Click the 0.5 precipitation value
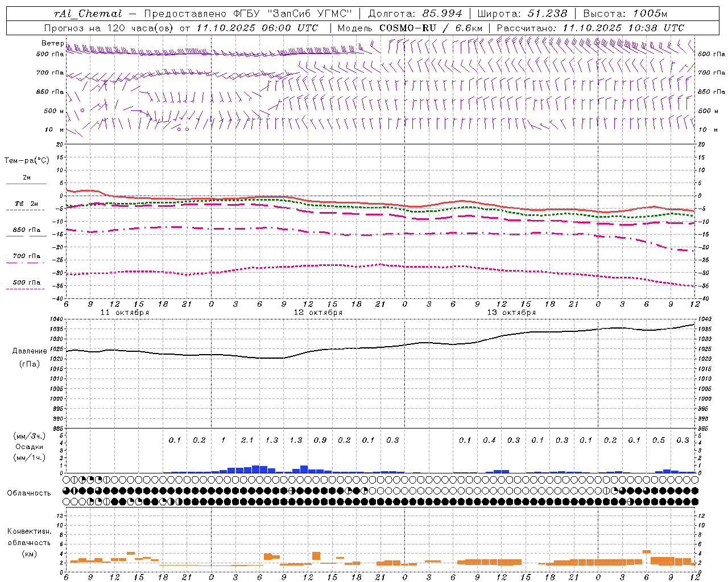The height and width of the screenshot is (582, 728). point(659,440)
